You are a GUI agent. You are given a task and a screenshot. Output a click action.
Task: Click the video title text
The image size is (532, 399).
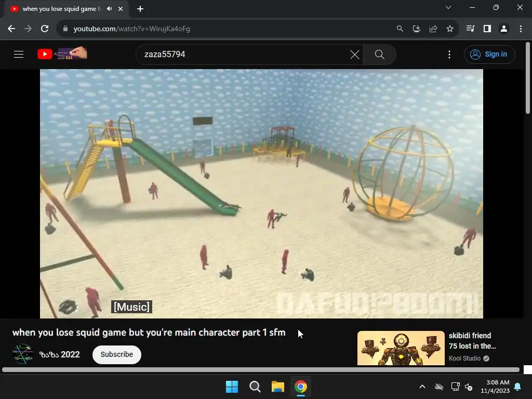click(149, 332)
